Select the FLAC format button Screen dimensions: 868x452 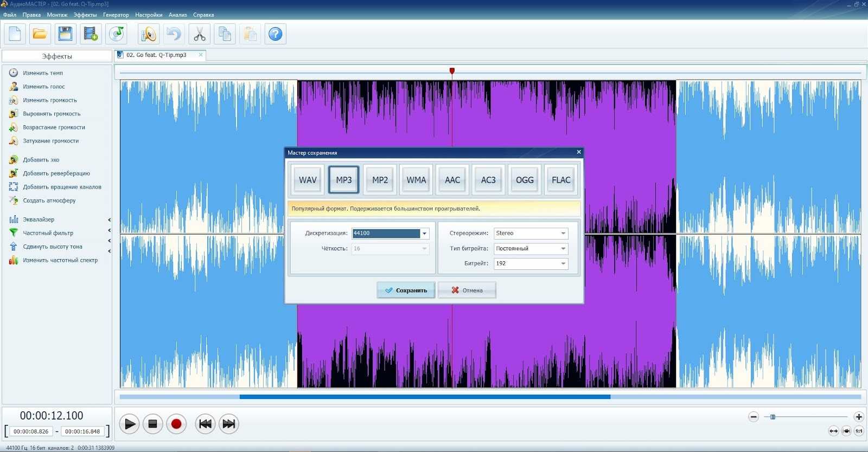(x=561, y=180)
